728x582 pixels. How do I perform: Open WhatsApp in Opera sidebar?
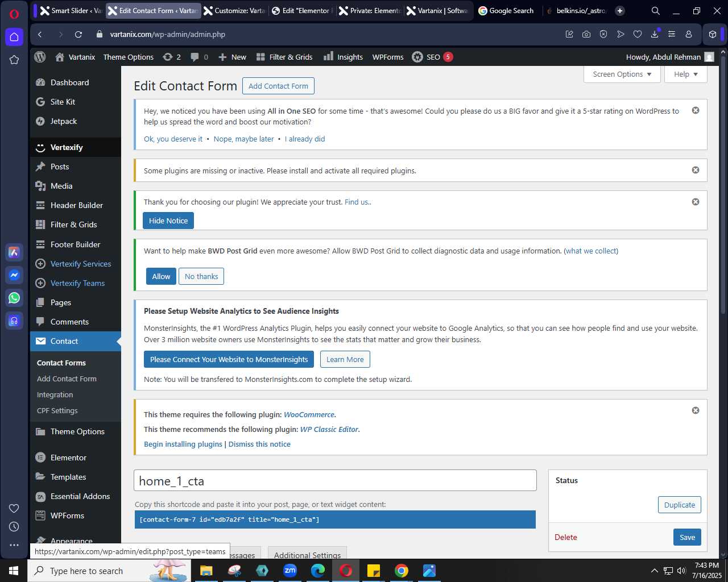[14, 298]
